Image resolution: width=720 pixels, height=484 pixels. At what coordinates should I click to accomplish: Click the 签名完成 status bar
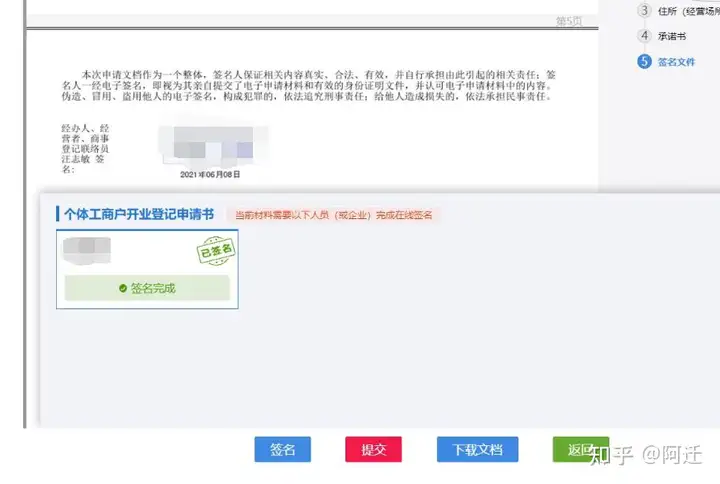coord(147,288)
